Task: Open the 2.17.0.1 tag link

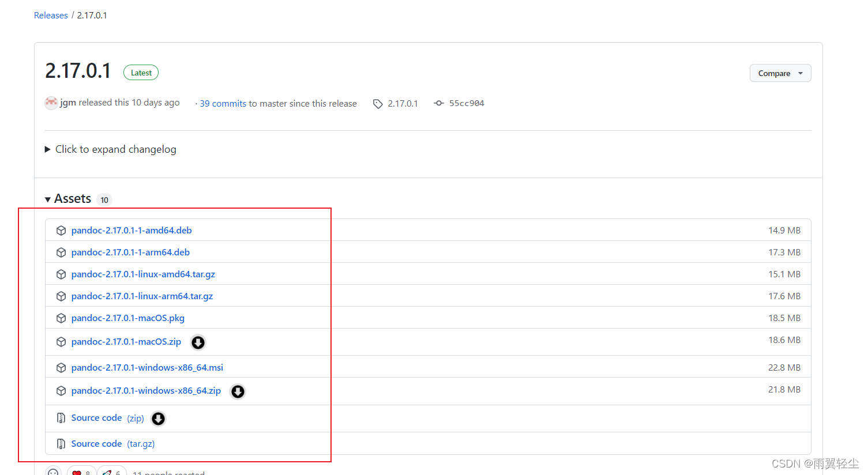Action: (403, 104)
